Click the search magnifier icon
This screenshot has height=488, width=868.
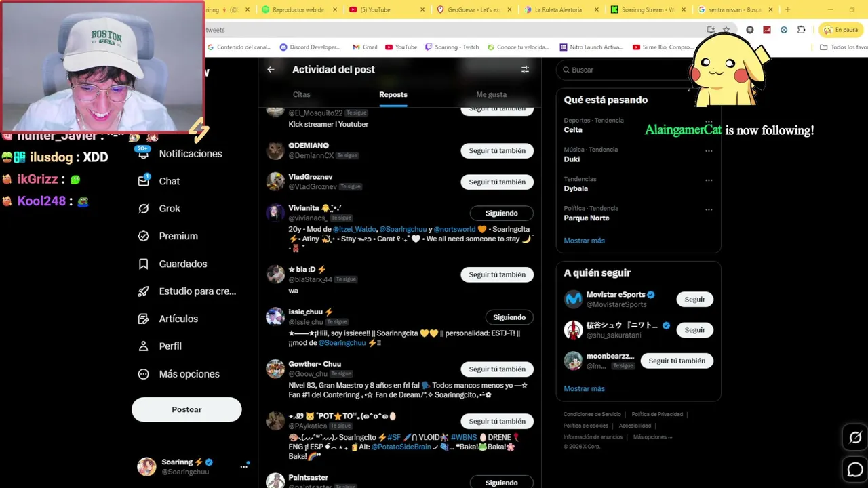tap(565, 70)
